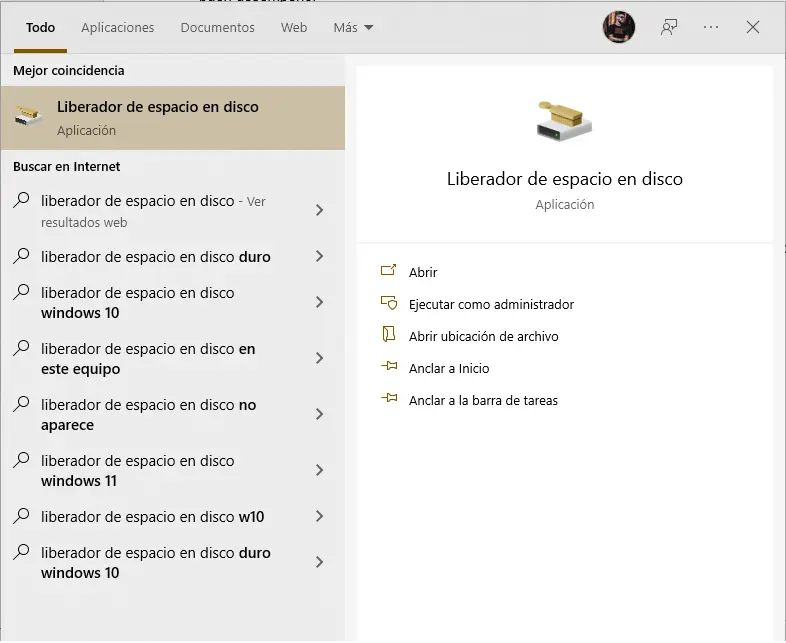The image size is (786, 643).
Task: Select suggestion disco windows 10
Action: 173,303
